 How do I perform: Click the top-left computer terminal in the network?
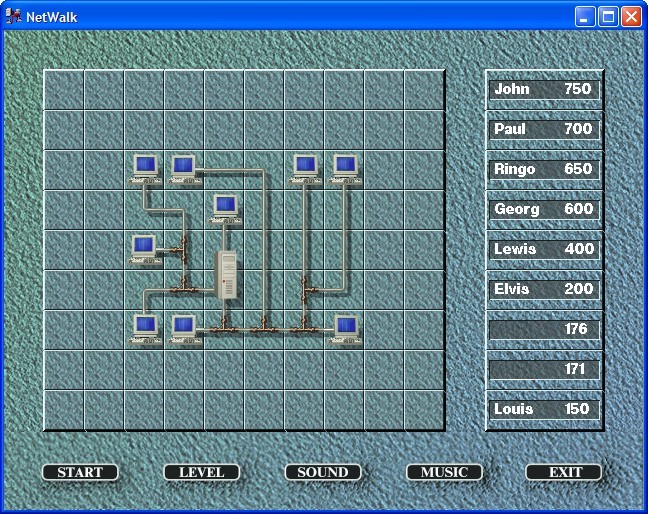pos(145,169)
